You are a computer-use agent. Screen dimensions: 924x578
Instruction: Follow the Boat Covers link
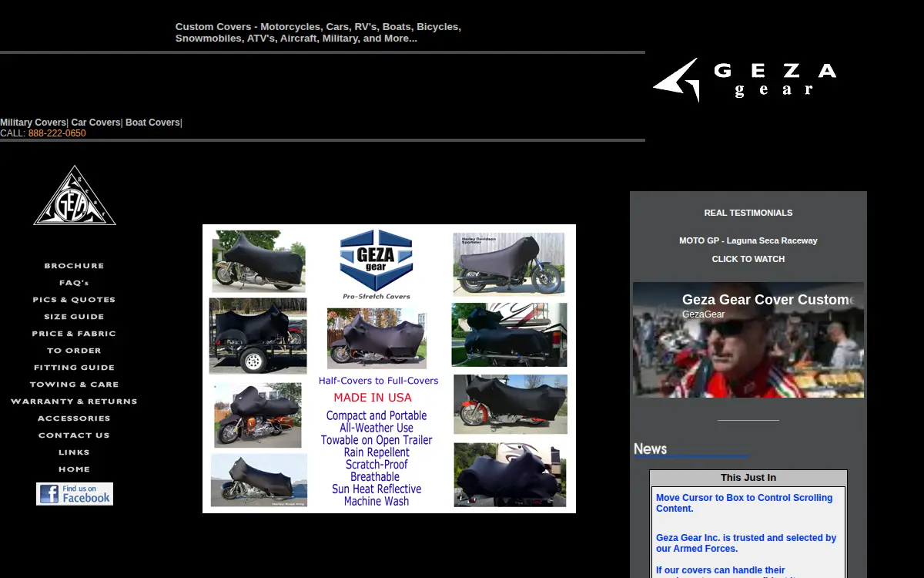coord(152,123)
